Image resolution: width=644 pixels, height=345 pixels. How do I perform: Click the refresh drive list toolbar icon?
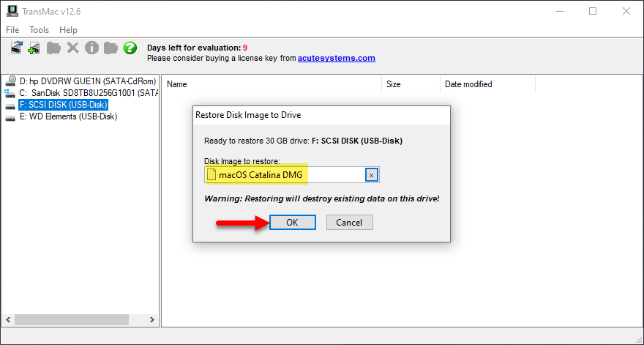(17, 48)
